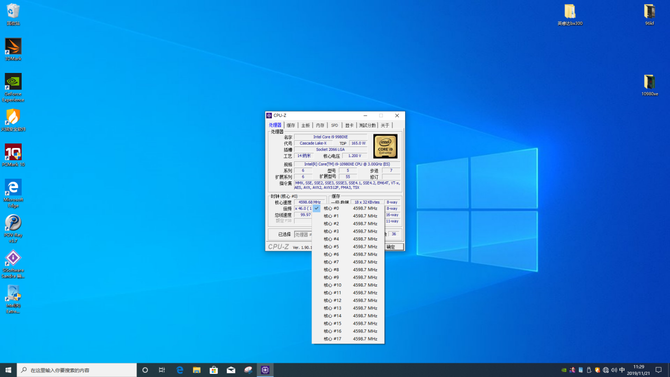Image resolution: width=670 pixels, height=377 pixels.
Task: Select core #3 in the core list
Action: (x=348, y=231)
